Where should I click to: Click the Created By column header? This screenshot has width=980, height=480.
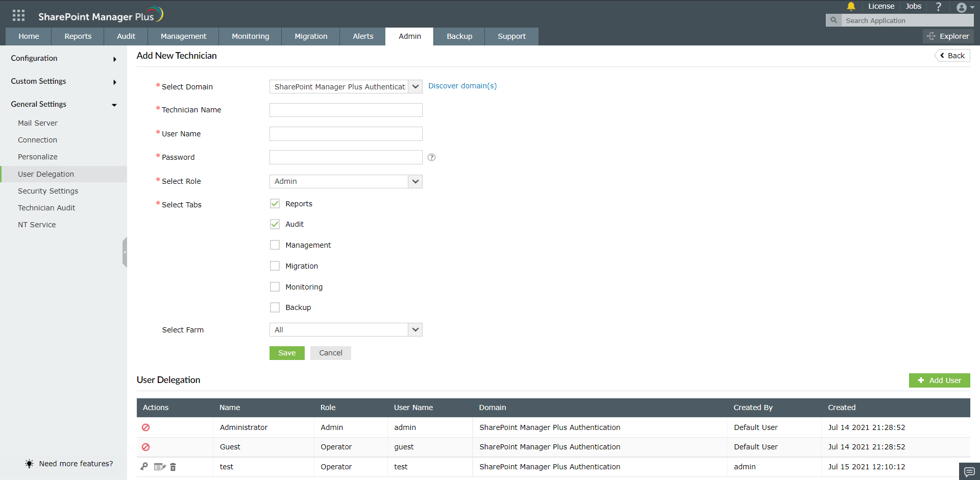(753, 407)
